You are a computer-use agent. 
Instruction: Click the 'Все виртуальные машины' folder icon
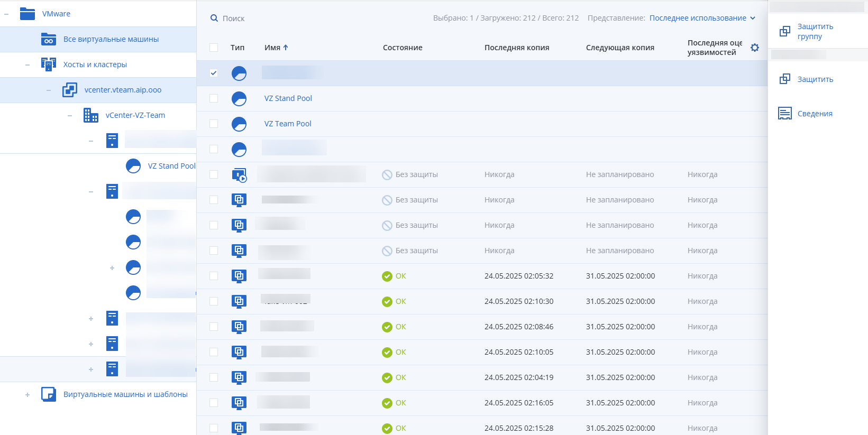click(x=49, y=39)
